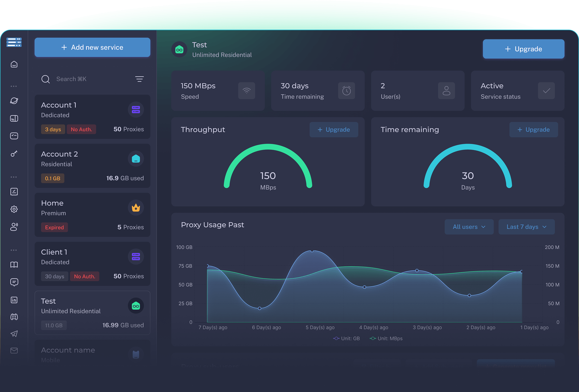The image size is (579, 392).
Task: Select Account 2 Residential from the list
Action: point(92,166)
